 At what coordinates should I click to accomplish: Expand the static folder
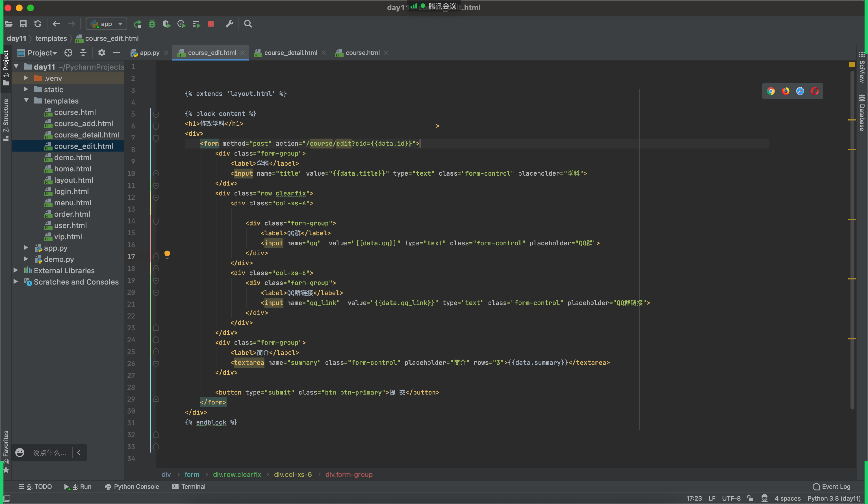tap(26, 89)
